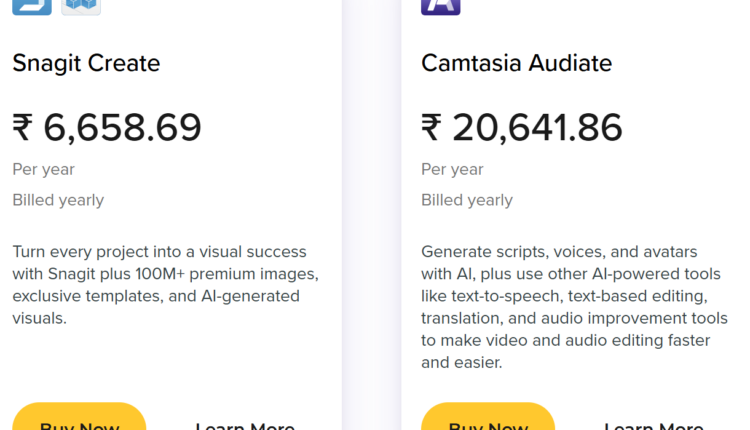750x430 pixels.
Task: Click "Per year" under Camtasia Audiate price
Action: click(x=452, y=170)
